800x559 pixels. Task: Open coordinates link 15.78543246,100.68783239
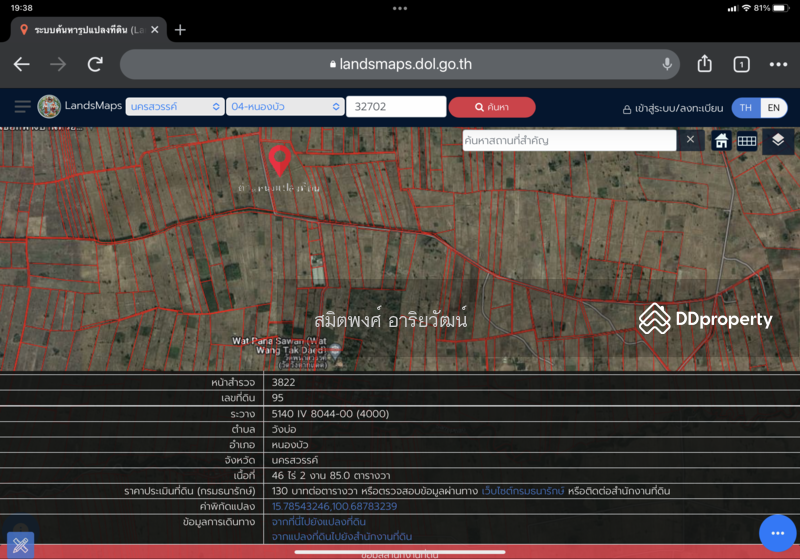coord(334,506)
